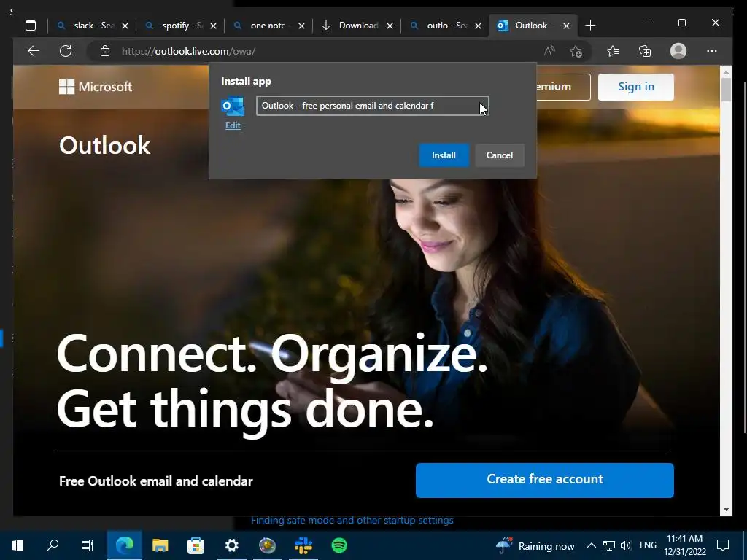747x560 pixels.
Task: Click Finding safe mode and other startup settings link
Action: tap(352, 521)
